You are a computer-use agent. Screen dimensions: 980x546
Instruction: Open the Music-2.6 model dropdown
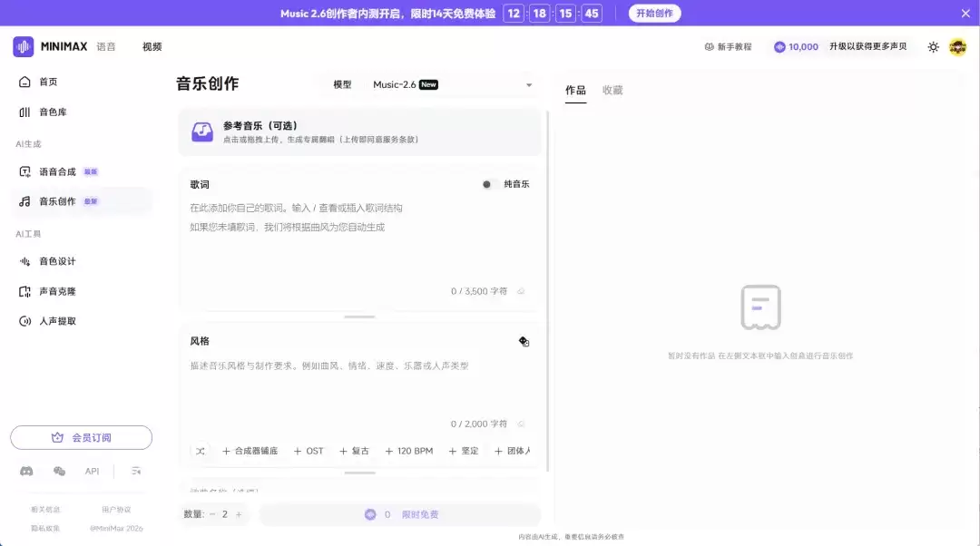[x=453, y=85]
